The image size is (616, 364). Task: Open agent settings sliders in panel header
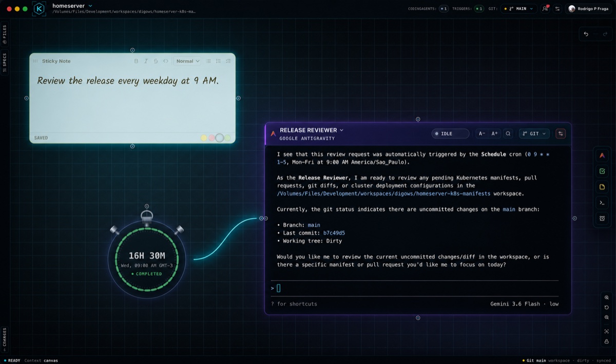point(561,133)
